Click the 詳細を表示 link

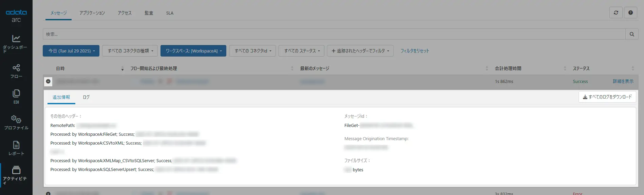click(623, 81)
